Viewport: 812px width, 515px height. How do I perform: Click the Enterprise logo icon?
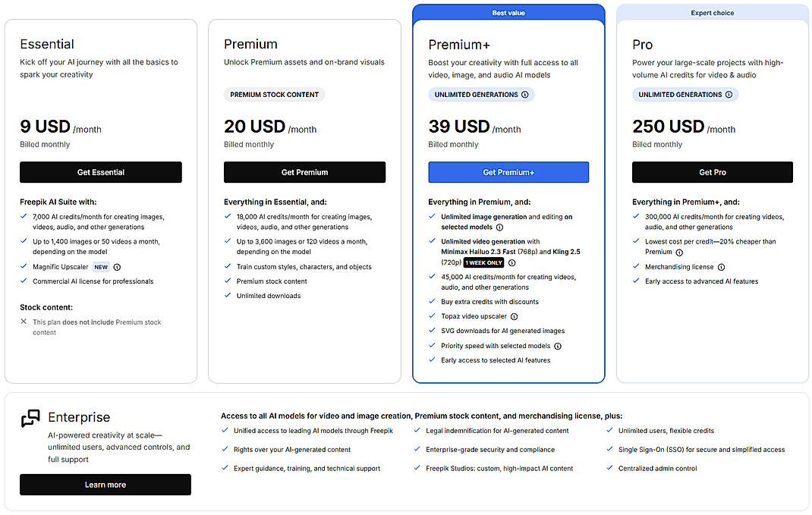point(30,417)
